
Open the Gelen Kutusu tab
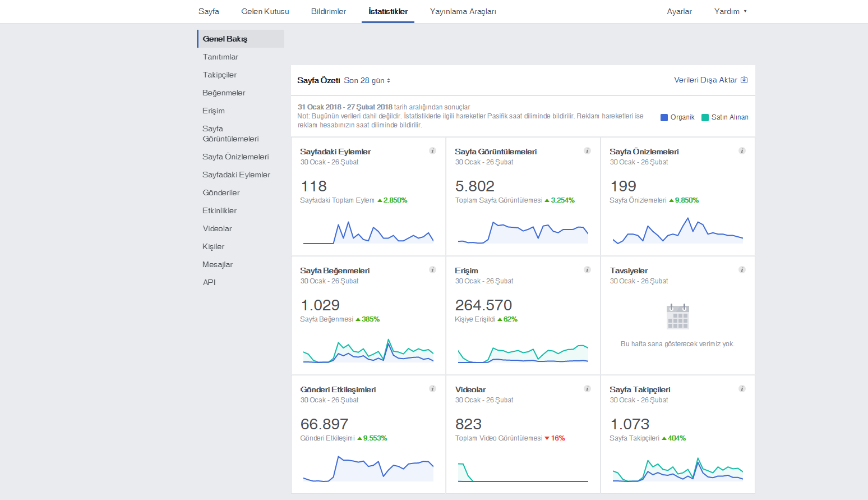point(265,11)
